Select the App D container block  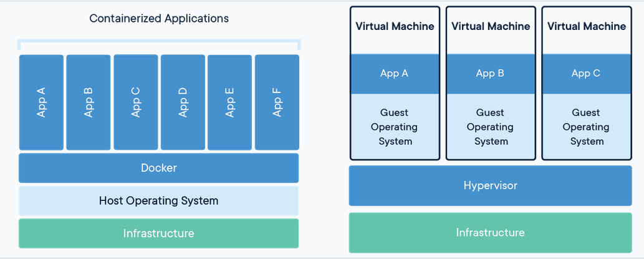point(183,102)
